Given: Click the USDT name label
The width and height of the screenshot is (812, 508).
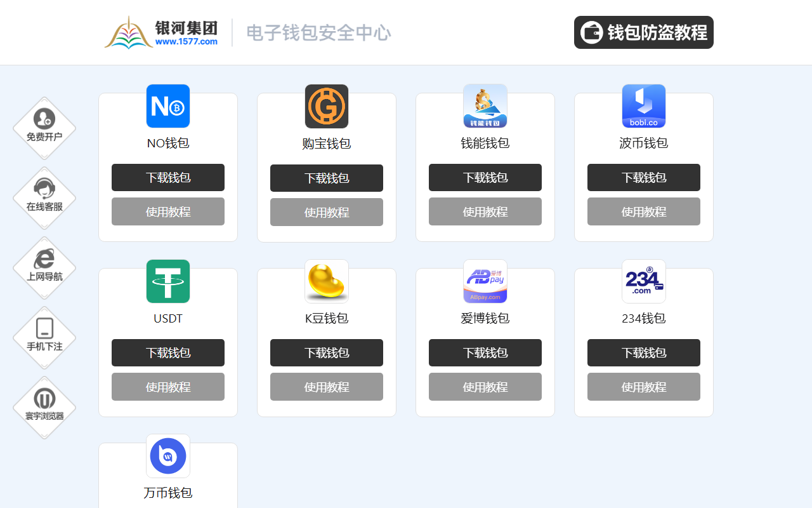Looking at the screenshot, I should pos(168,319).
